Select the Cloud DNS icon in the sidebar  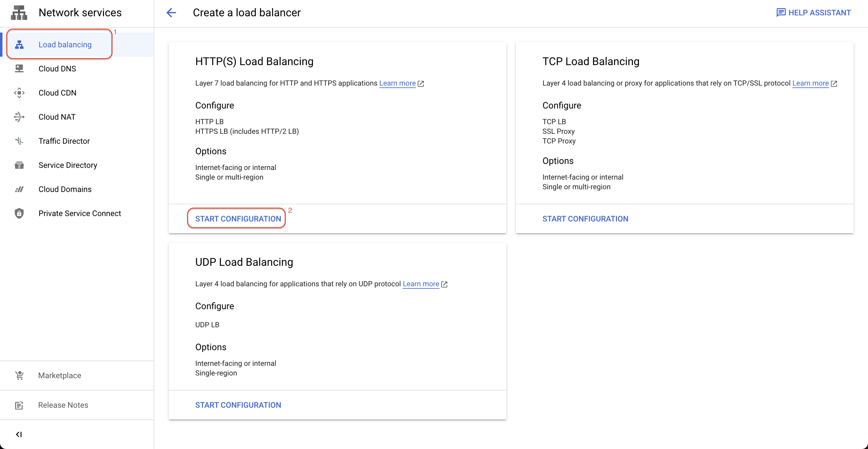tap(19, 68)
